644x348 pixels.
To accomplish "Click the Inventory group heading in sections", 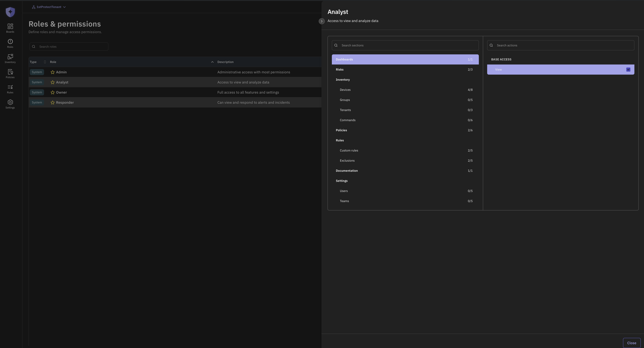I will [x=343, y=80].
